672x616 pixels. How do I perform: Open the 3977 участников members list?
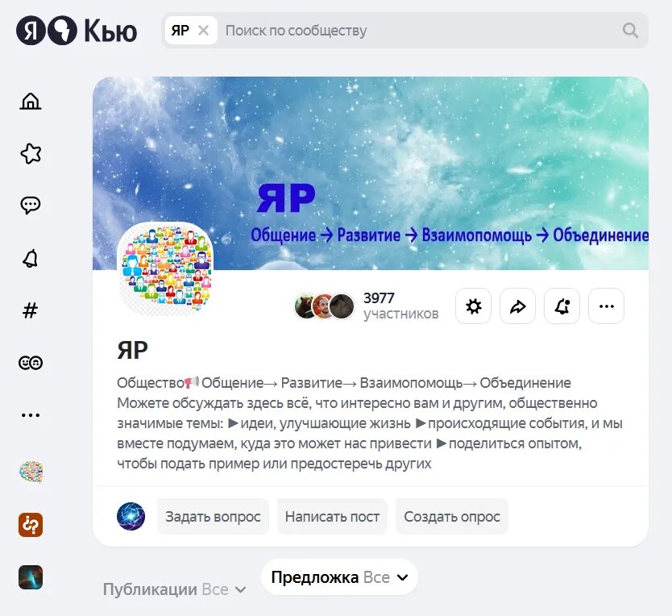[x=367, y=306]
